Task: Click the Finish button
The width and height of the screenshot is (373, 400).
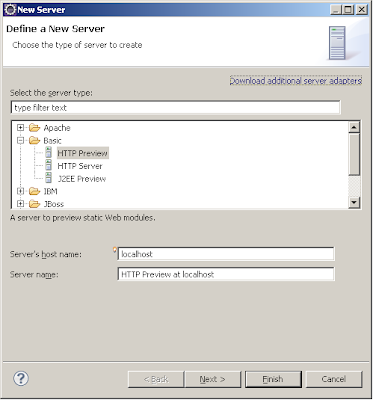Action: pos(273,379)
